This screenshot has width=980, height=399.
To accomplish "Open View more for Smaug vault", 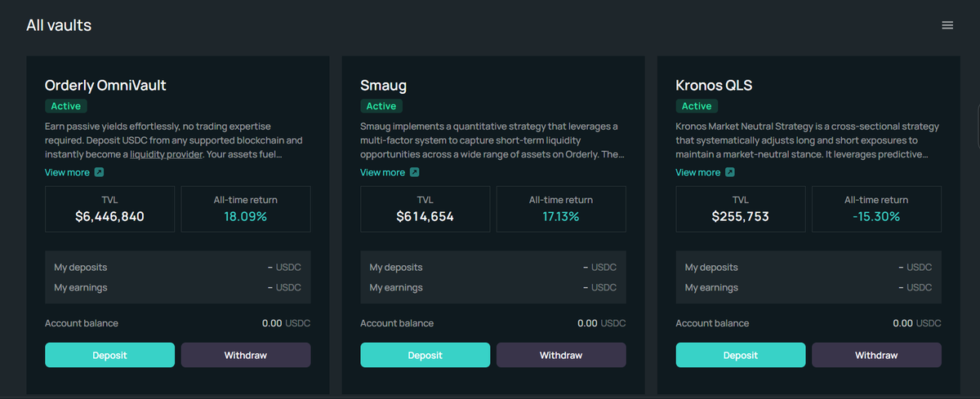I will [390, 172].
